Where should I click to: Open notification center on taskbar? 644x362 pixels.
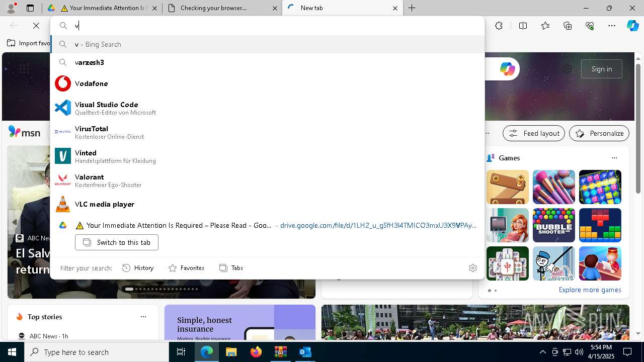tap(627, 352)
